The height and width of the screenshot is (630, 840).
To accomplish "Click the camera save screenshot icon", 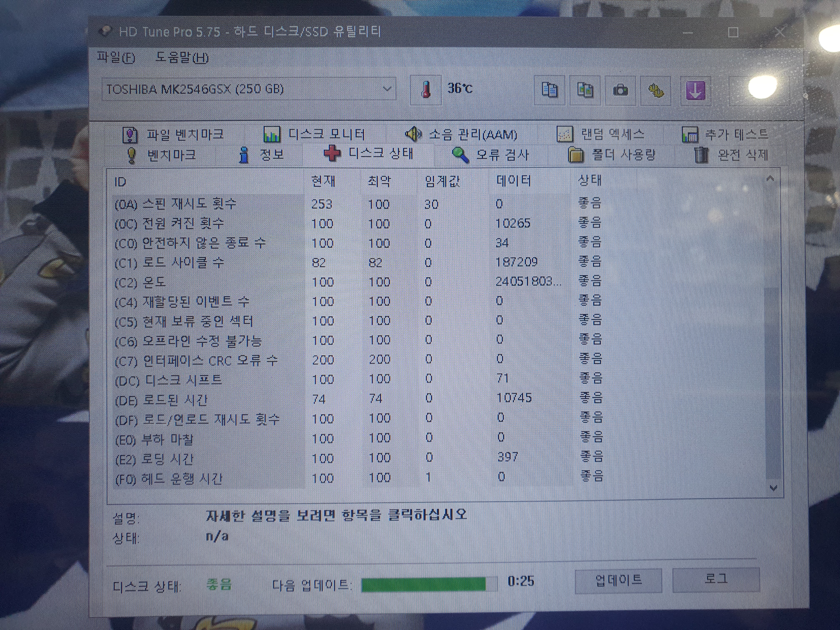I will tap(620, 90).
